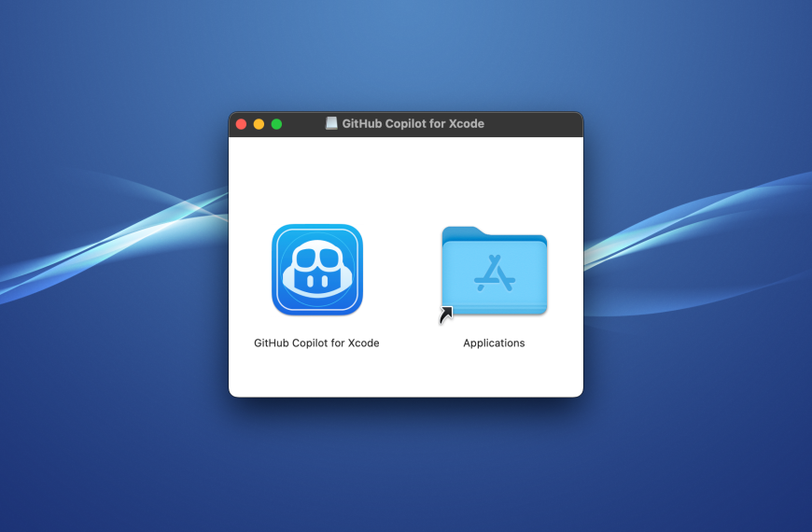Click the window title 'GitHub Copilot for Xcode'
This screenshot has width=812, height=532.
413,124
